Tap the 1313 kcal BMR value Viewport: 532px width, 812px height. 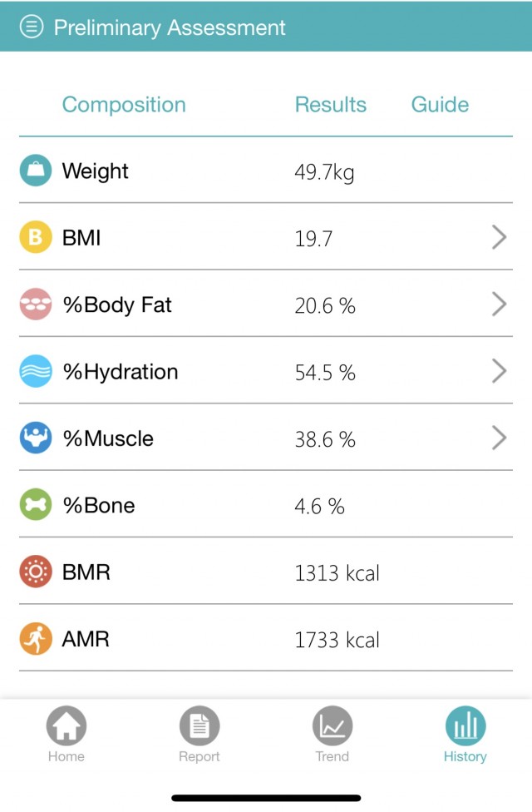click(337, 572)
